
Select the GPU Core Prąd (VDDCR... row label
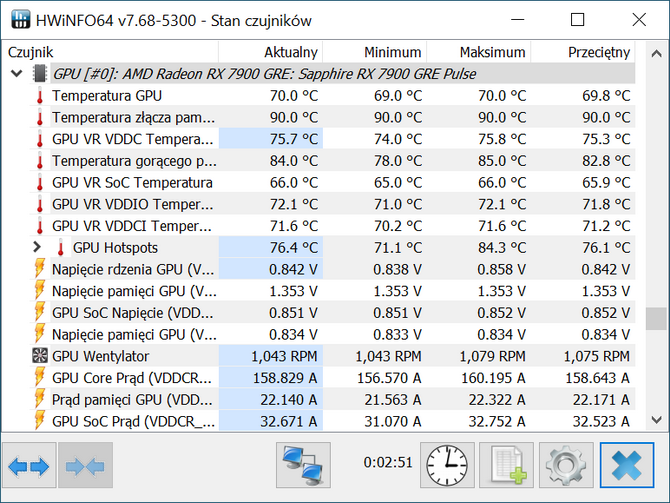132,378
